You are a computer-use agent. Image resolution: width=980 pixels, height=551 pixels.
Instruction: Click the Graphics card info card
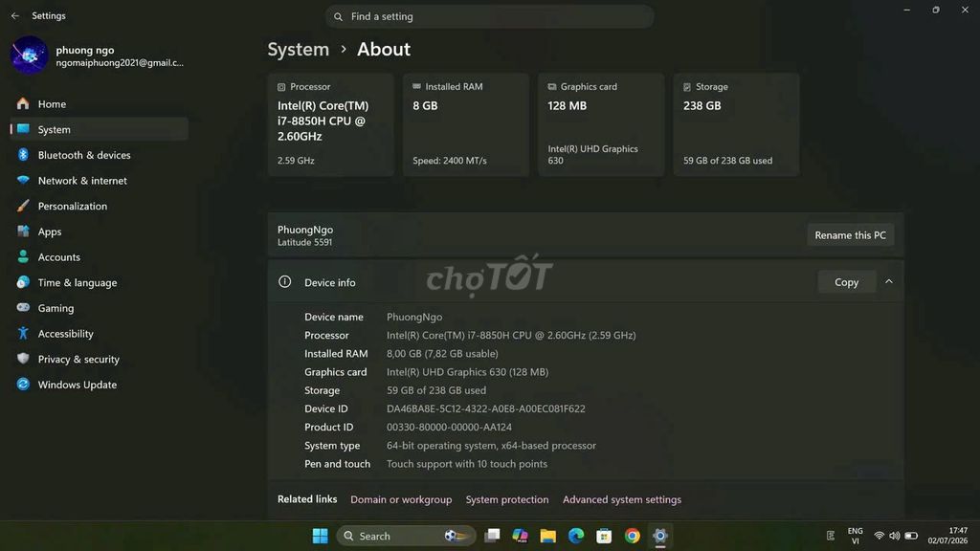[601, 124]
